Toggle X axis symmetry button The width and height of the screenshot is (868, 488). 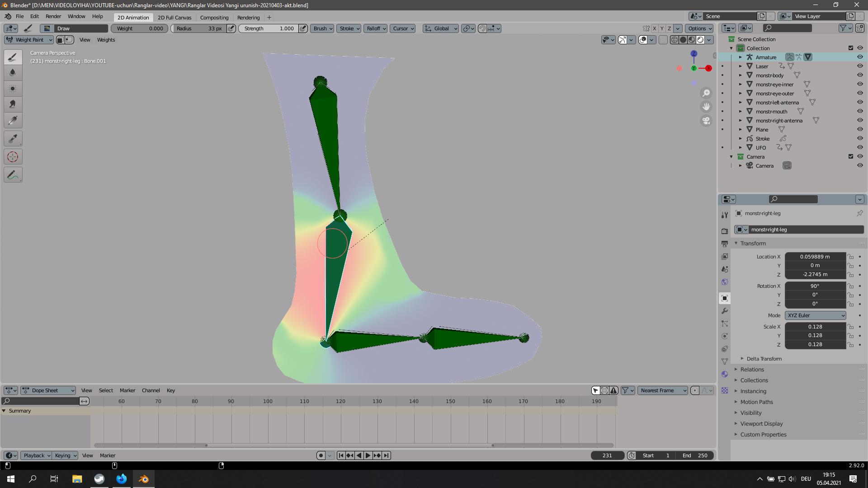[654, 28]
